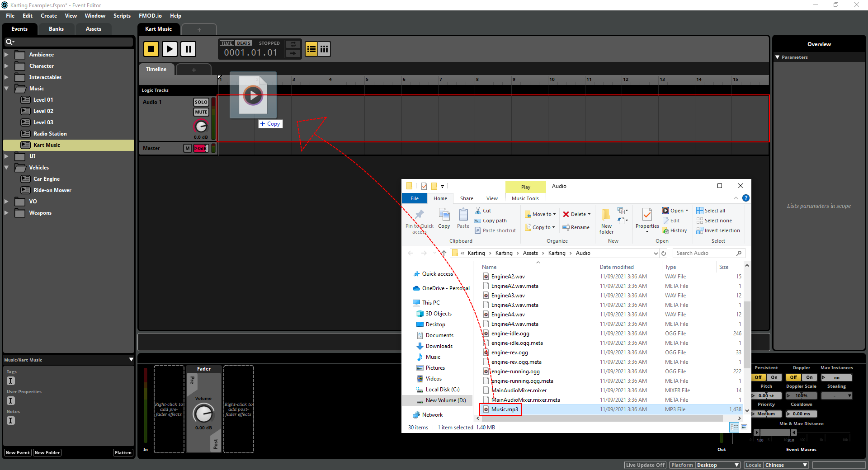Switch to the Banks tab

click(x=56, y=29)
